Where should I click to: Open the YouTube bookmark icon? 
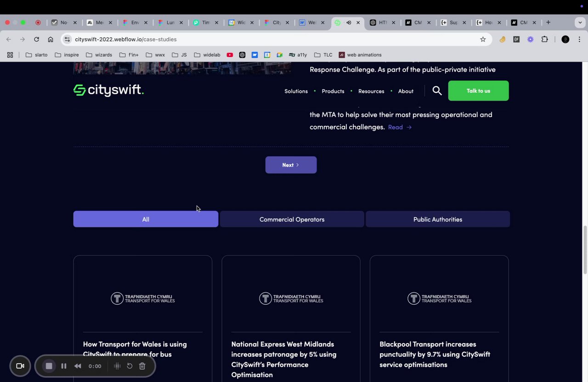click(230, 55)
